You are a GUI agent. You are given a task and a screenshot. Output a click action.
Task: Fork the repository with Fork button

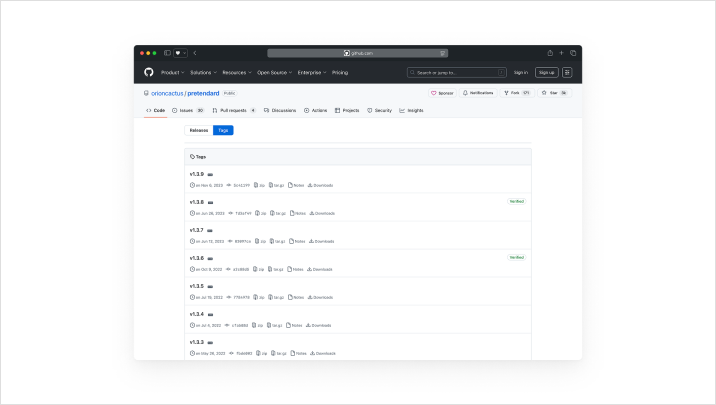click(517, 93)
